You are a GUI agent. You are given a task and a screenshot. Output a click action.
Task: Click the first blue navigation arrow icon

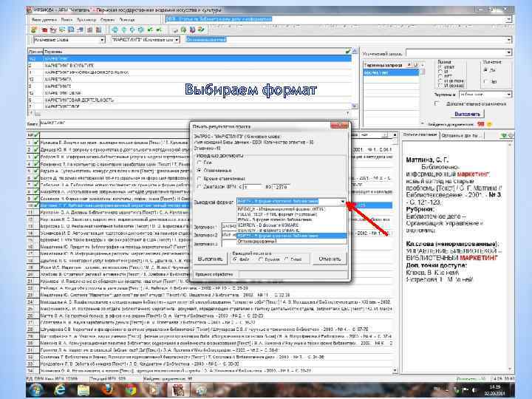coord(115,30)
